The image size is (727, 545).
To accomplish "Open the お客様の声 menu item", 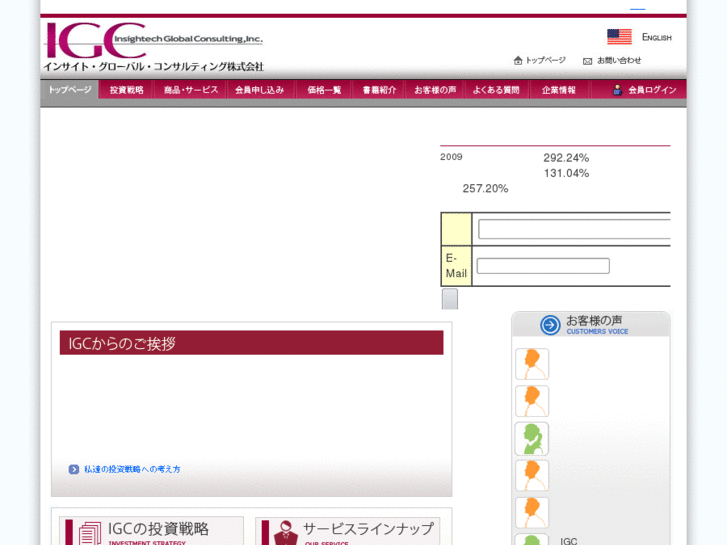I will (435, 90).
